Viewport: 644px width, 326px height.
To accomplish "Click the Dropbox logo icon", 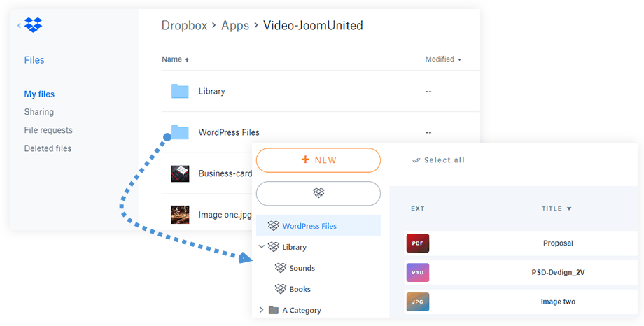I will point(33,25).
